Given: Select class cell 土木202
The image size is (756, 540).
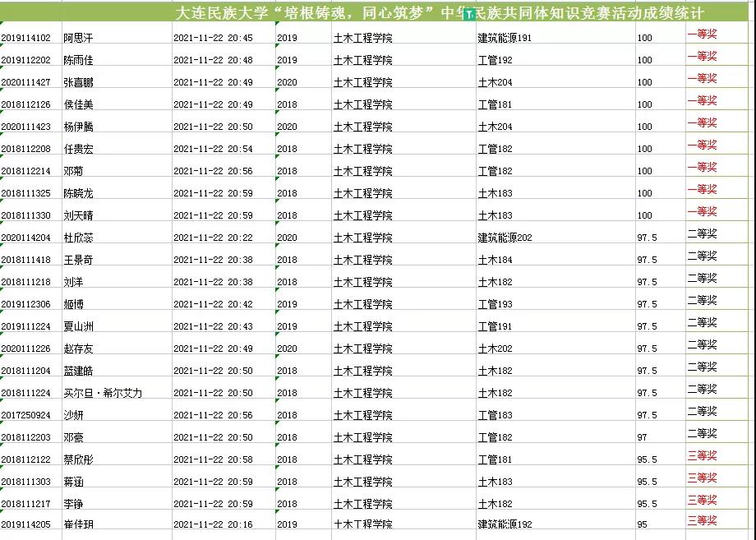Looking at the screenshot, I should (x=496, y=348).
